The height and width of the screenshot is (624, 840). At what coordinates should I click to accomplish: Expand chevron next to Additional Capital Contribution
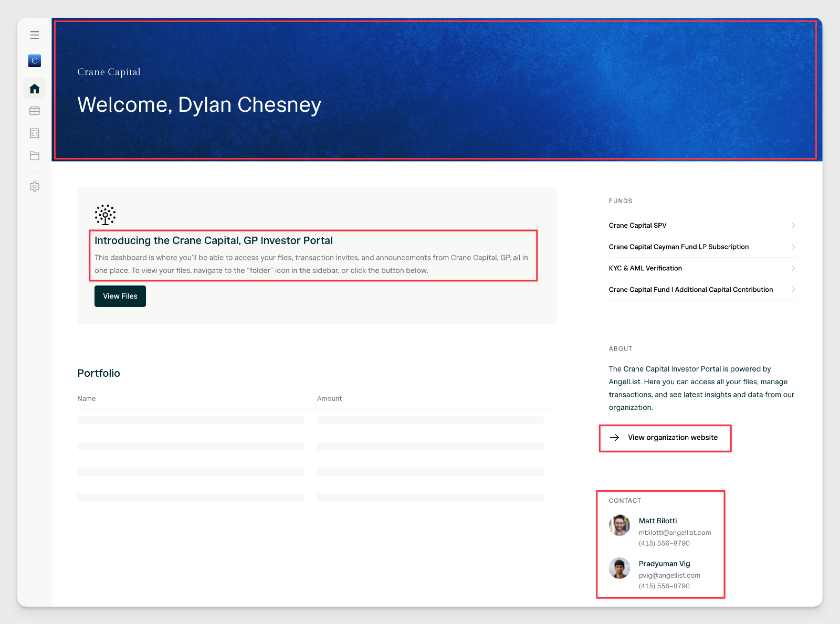(x=793, y=290)
